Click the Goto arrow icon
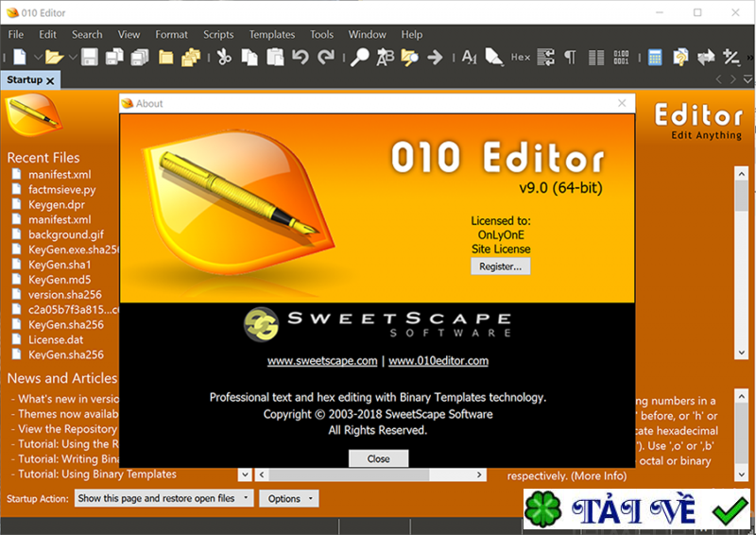Image resolution: width=756 pixels, height=535 pixels. click(x=435, y=58)
